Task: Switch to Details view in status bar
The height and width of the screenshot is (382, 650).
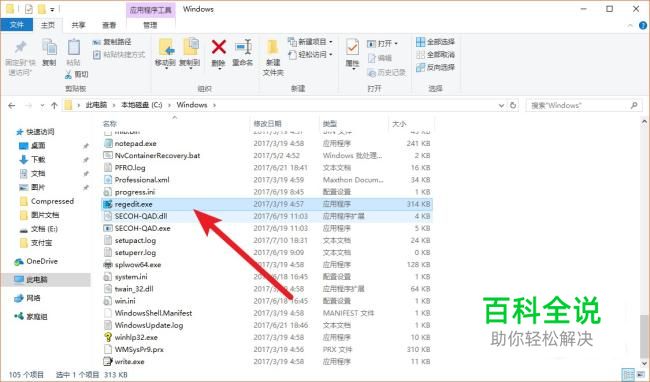Action: pos(628,374)
